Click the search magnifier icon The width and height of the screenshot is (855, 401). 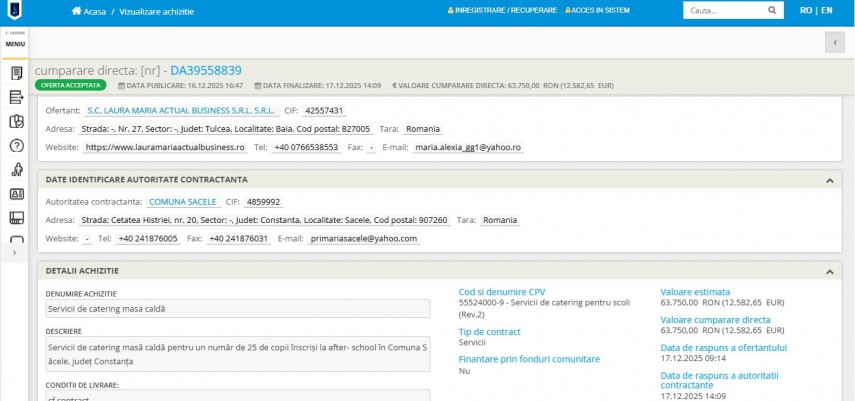point(773,10)
